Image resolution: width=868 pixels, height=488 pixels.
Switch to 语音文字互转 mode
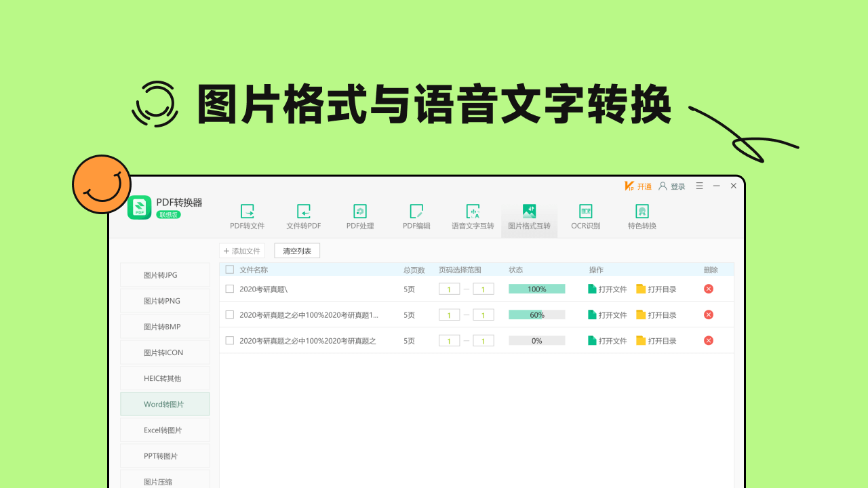473,217
